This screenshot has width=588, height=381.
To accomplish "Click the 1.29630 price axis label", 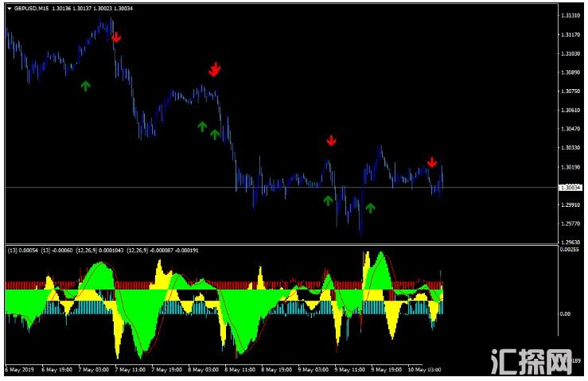I will click(x=570, y=242).
